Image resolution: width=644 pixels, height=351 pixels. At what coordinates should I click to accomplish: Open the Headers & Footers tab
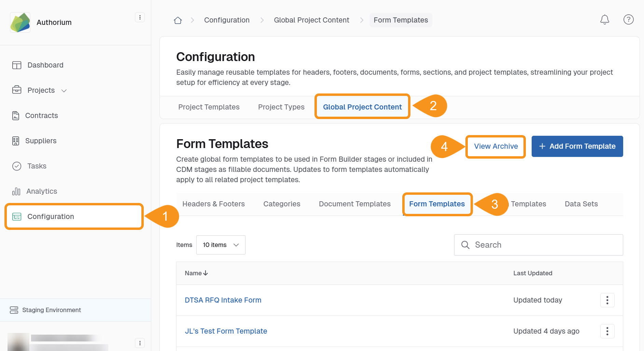coord(213,204)
